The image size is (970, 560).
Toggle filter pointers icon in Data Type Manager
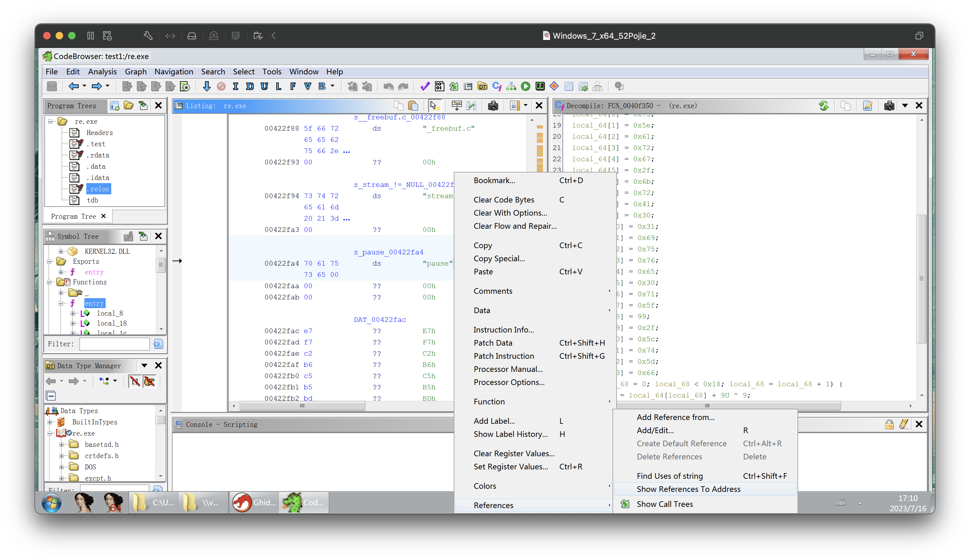[x=149, y=381]
